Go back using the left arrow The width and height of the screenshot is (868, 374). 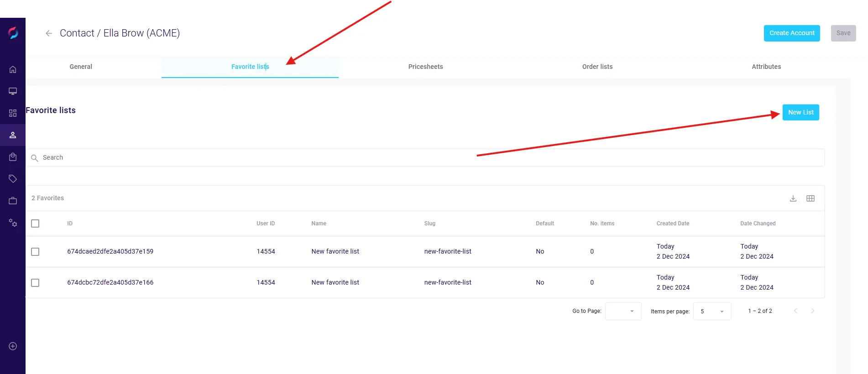click(x=49, y=33)
